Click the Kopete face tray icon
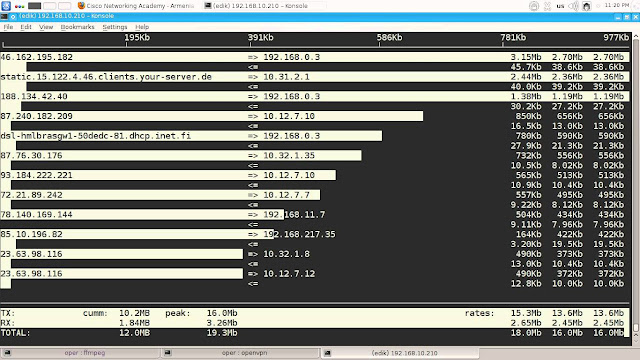 pos(587,6)
